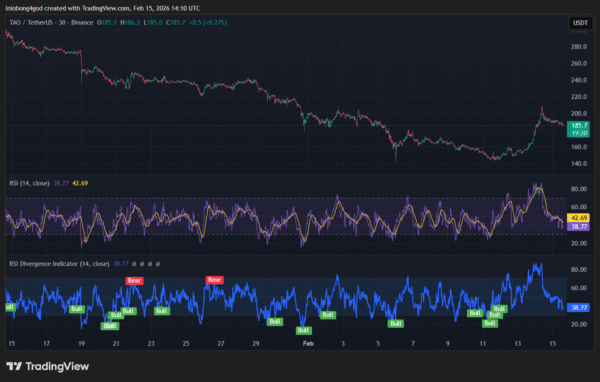Click the 140.0 price axis label
Screen dimensions: 600x382
(579, 164)
